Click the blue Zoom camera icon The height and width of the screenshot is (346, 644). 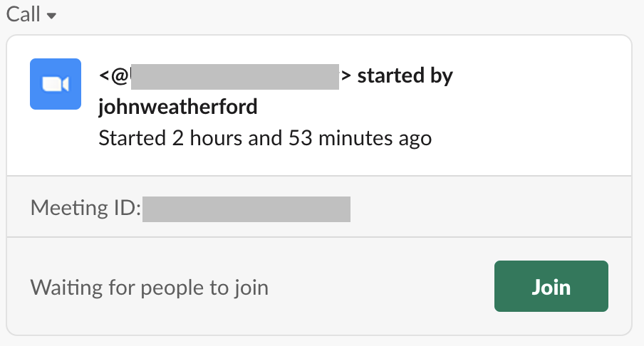click(x=55, y=84)
